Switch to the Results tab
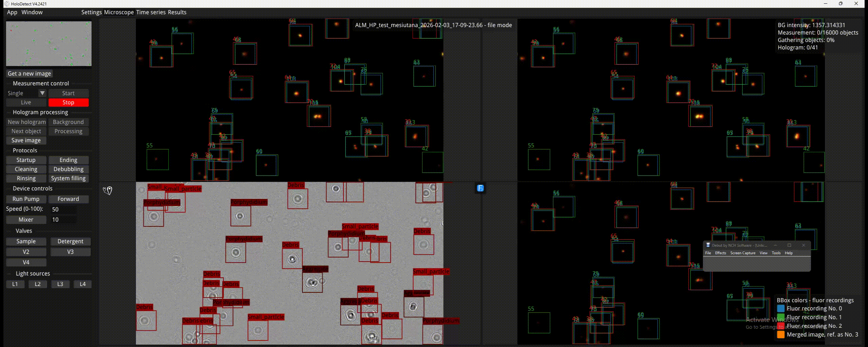The height and width of the screenshot is (347, 868). click(177, 12)
